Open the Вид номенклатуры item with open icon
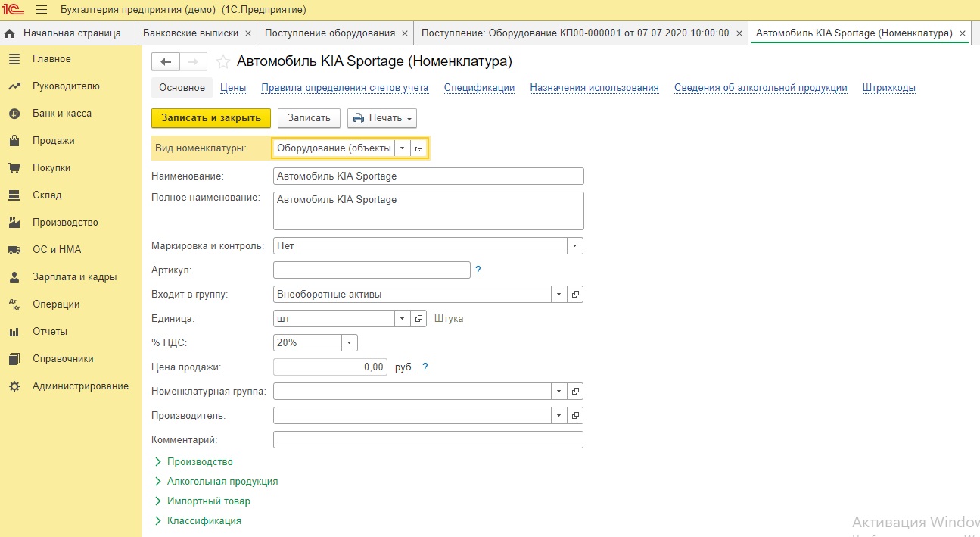This screenshot has width=980, height=537. [x=419, y=148]
